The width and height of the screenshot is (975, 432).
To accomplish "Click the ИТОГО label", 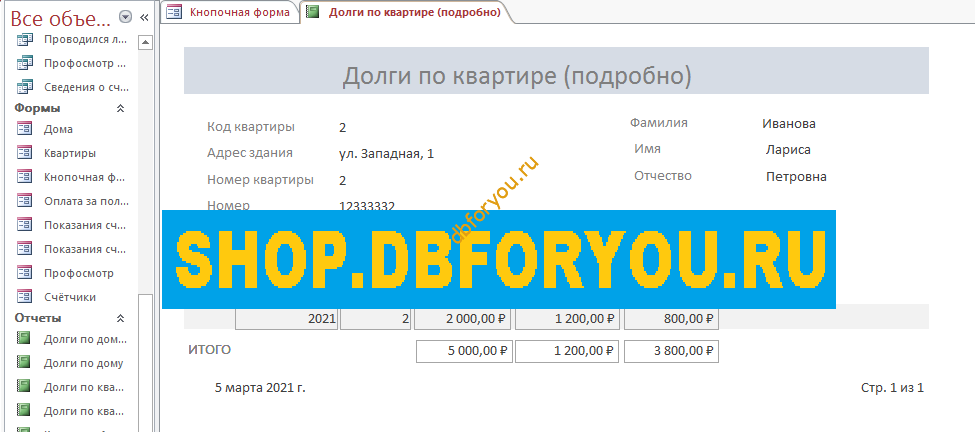I will [210, 350].
